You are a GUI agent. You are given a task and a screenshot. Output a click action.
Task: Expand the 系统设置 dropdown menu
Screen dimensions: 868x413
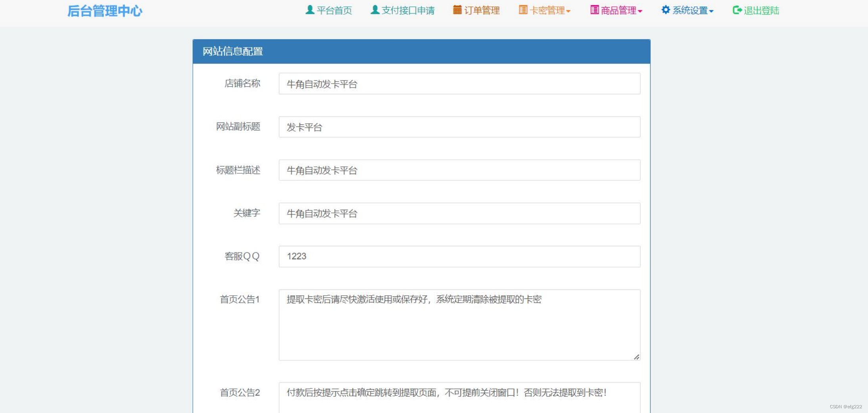[x=690, y=10]
